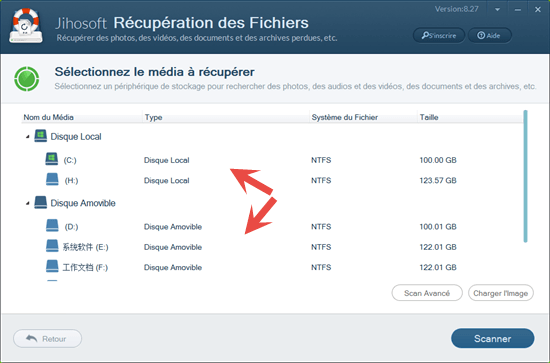The height and width of the screenshot is (363, 550).
Task: Click the Scan Avancé button
Action: coord(427,293)
